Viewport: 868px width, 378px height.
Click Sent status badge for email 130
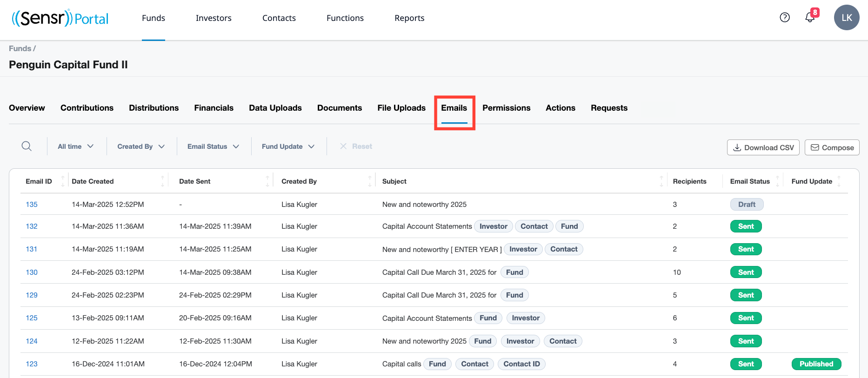click(x=746, y=272)
